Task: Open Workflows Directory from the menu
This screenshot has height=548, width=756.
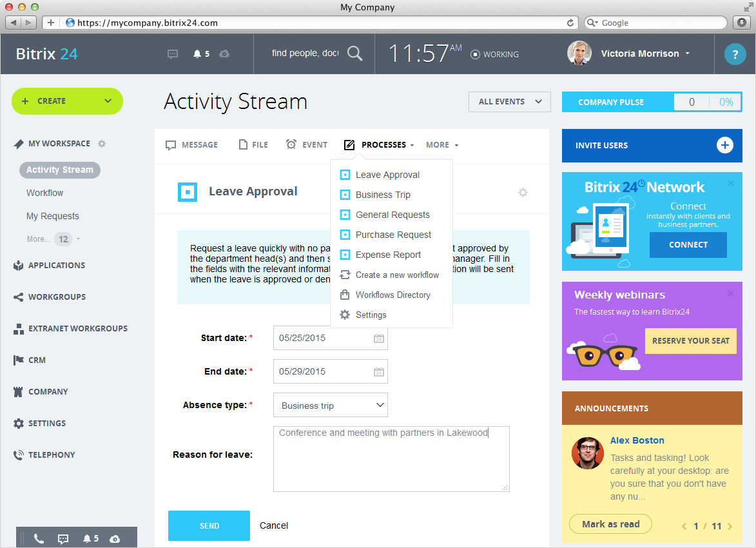Action: point(385,295)
